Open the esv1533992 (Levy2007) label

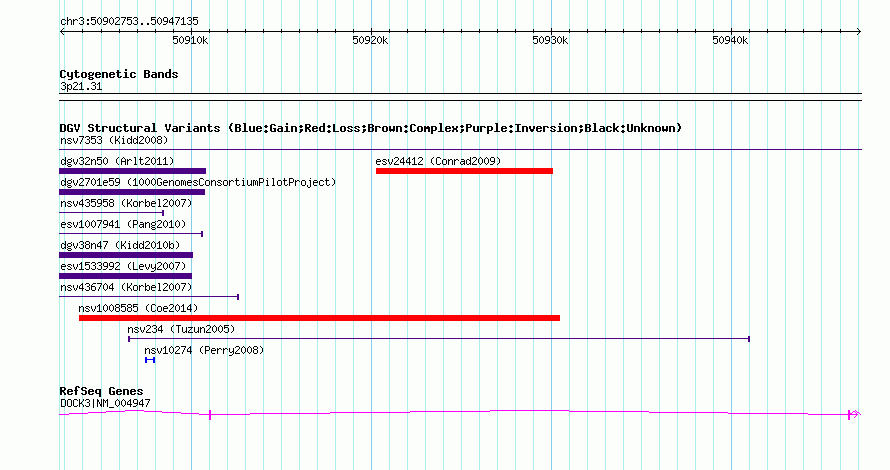click(123, 266)
